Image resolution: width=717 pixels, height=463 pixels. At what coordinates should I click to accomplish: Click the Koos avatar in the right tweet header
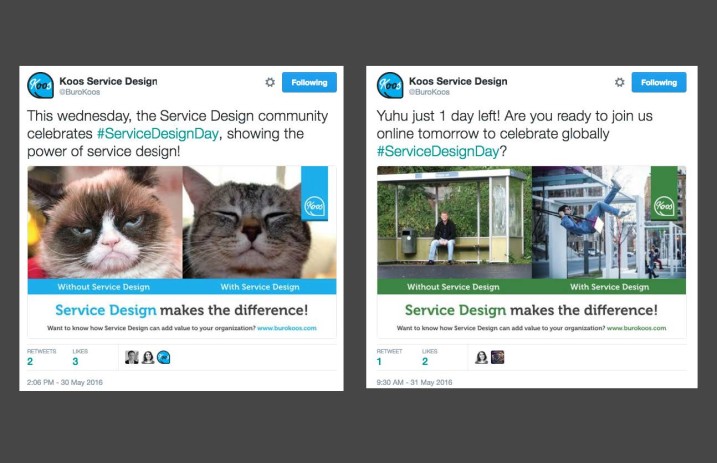click(390, 85)
